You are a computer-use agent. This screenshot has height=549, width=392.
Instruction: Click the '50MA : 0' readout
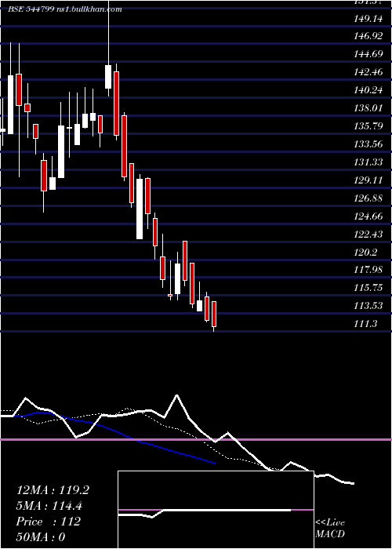[x=41, y=537]
